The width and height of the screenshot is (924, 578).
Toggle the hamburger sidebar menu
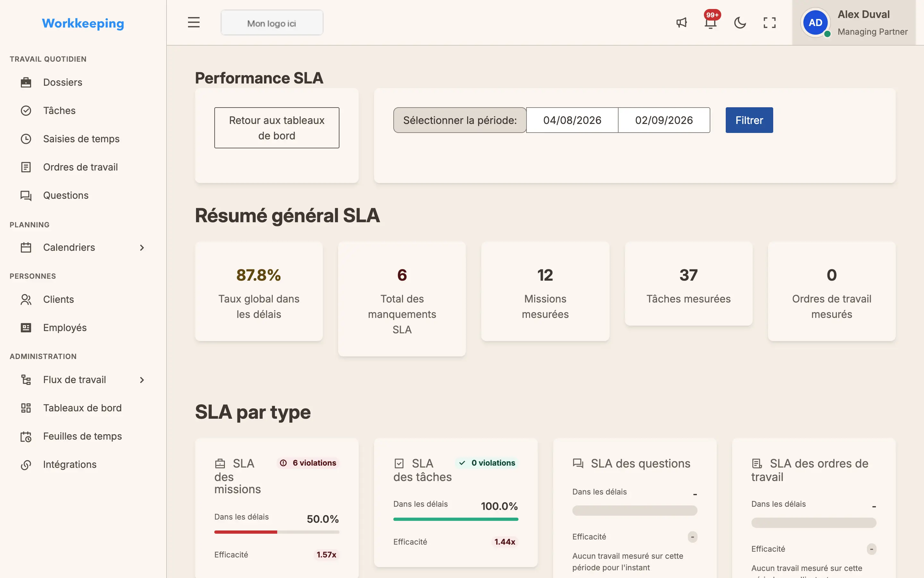pos(193,22)
